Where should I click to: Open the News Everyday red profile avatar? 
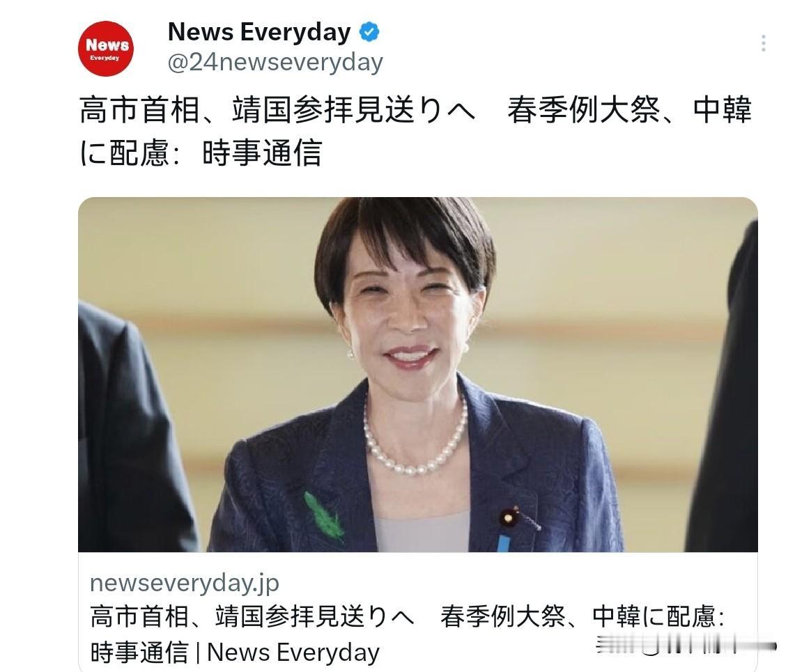pos(105,49)
